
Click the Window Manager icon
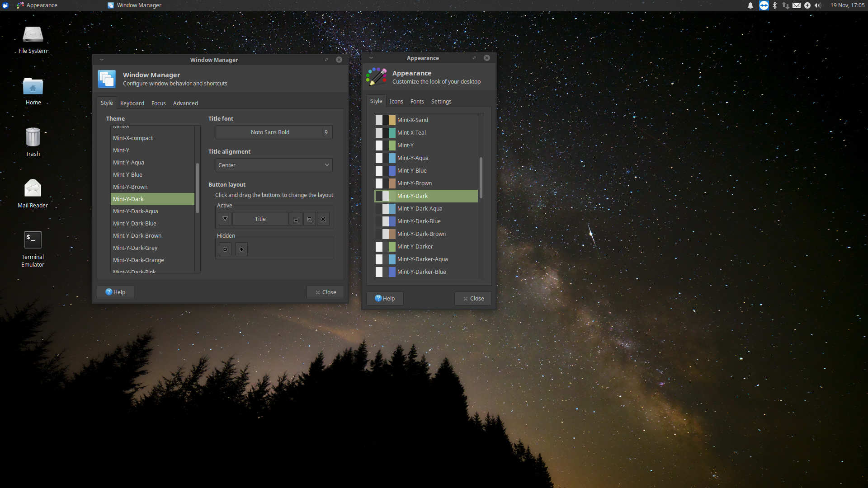click(x=106, y=78)
